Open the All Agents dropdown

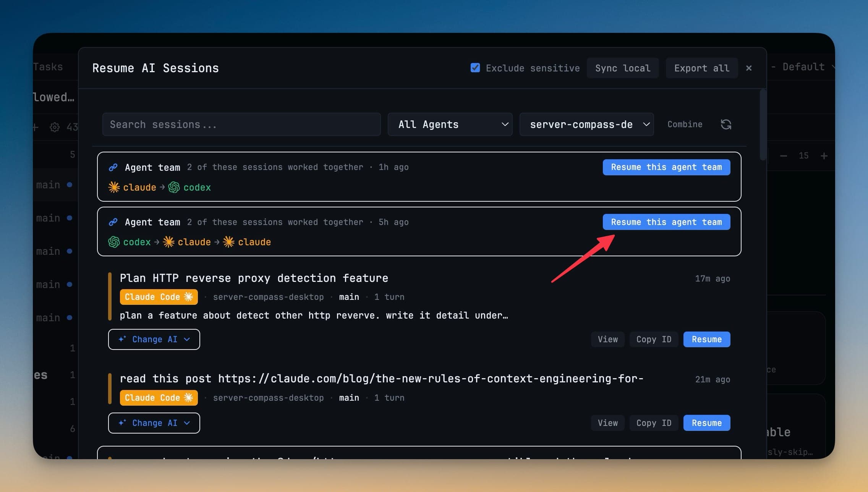[x=450, y=124]
